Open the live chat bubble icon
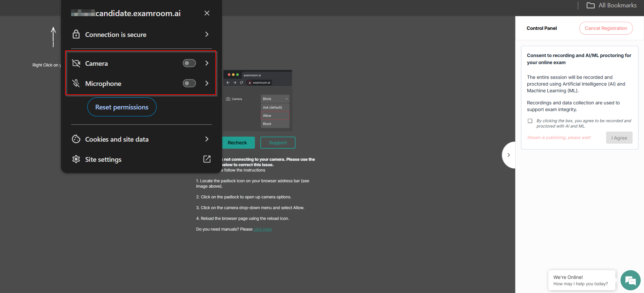This screenshot has height=293, width=644. click(631, 280)
